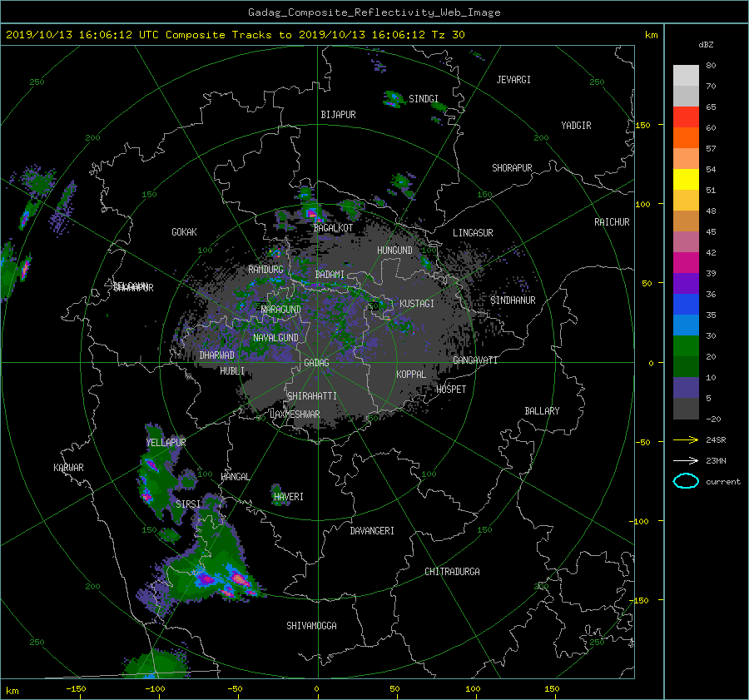Choose the light blue 30 dBZ legend swatch
The image size is (749, 700).
click(686, 325)
